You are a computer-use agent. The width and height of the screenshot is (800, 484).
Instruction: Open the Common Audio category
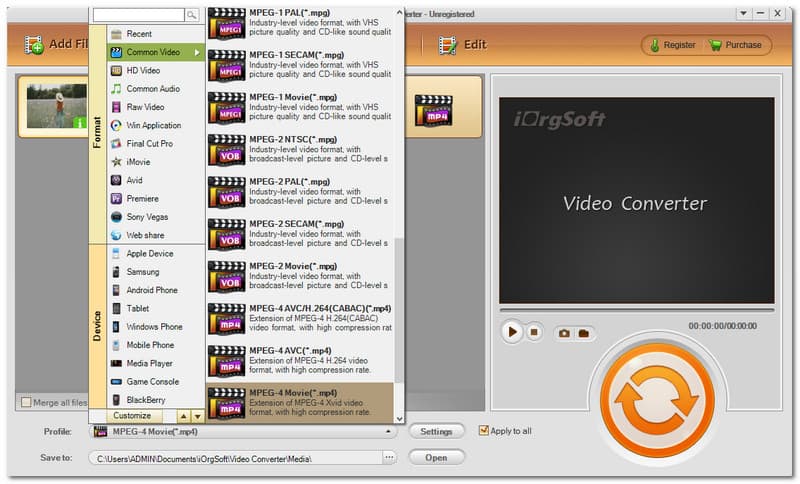click(156, 89)
